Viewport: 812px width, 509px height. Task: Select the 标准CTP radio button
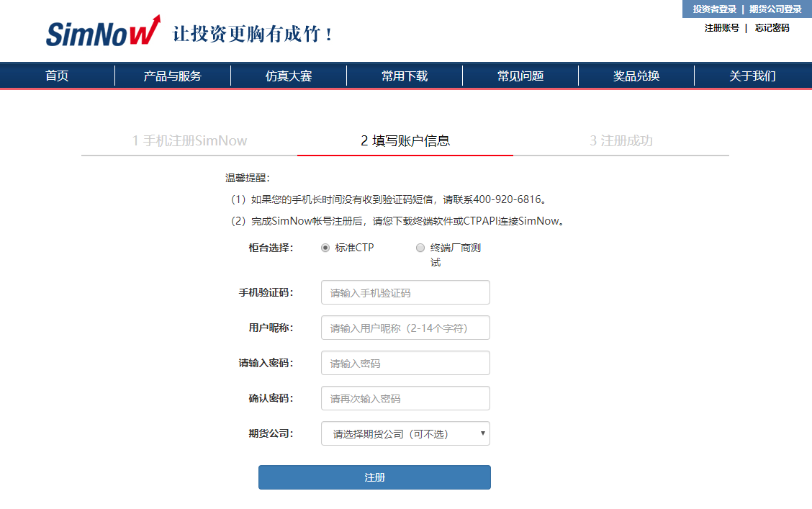tap(325, 248)
